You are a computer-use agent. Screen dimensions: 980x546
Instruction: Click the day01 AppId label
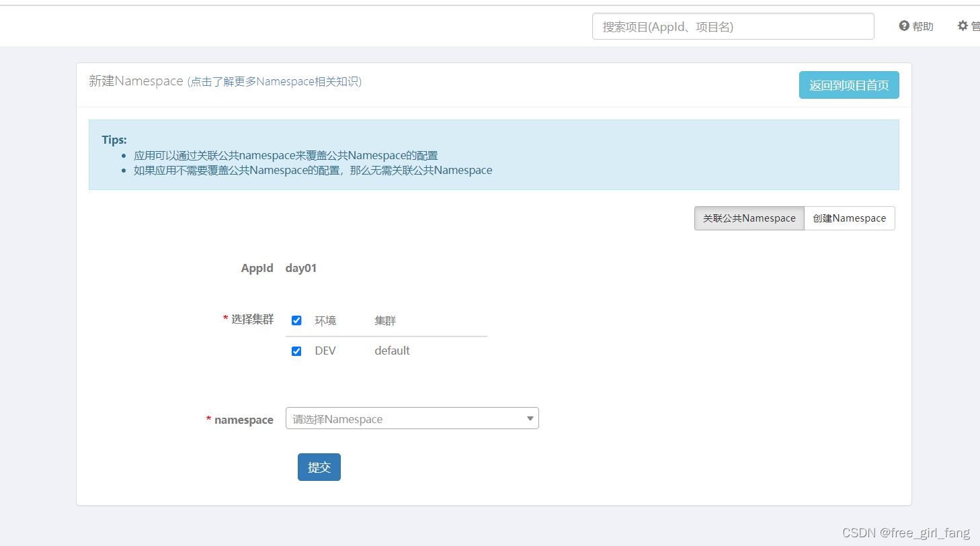tap(300, 268)
